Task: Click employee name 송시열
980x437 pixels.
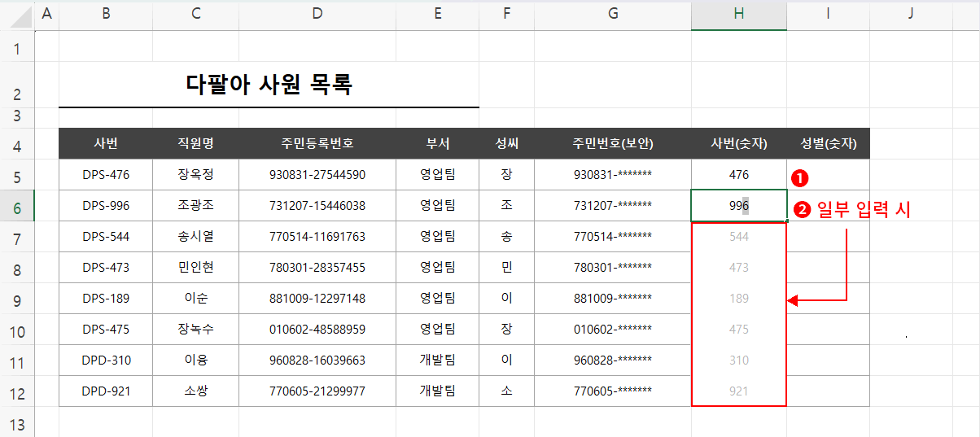Action: (196, 237)
